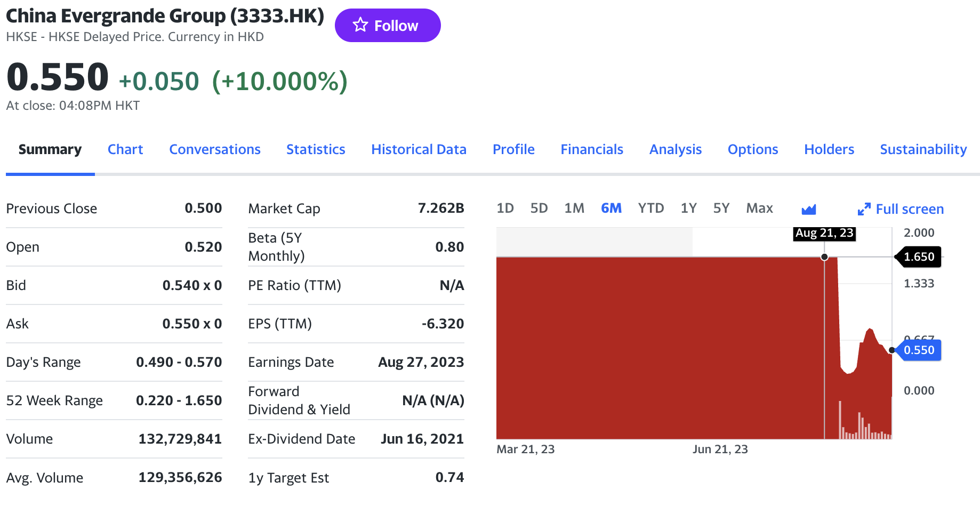This screenshot has width=980, height=514.
Task: Click the Bid value 0.540 x 0
Action: pyautogui.click(x=192, y=285)
